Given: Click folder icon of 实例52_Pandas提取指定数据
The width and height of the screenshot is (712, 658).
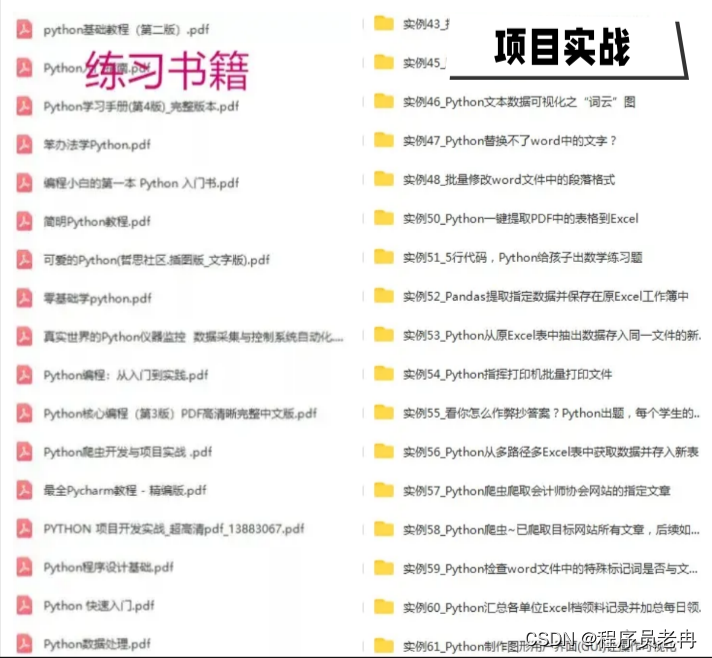Looking at the screenshot, I should coord(384,296).
